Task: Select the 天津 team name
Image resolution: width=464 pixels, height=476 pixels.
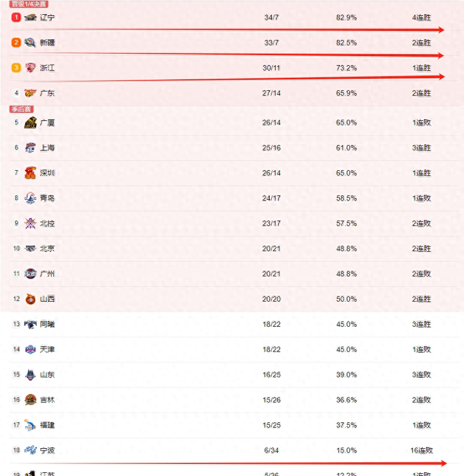Action: [47, 349]
